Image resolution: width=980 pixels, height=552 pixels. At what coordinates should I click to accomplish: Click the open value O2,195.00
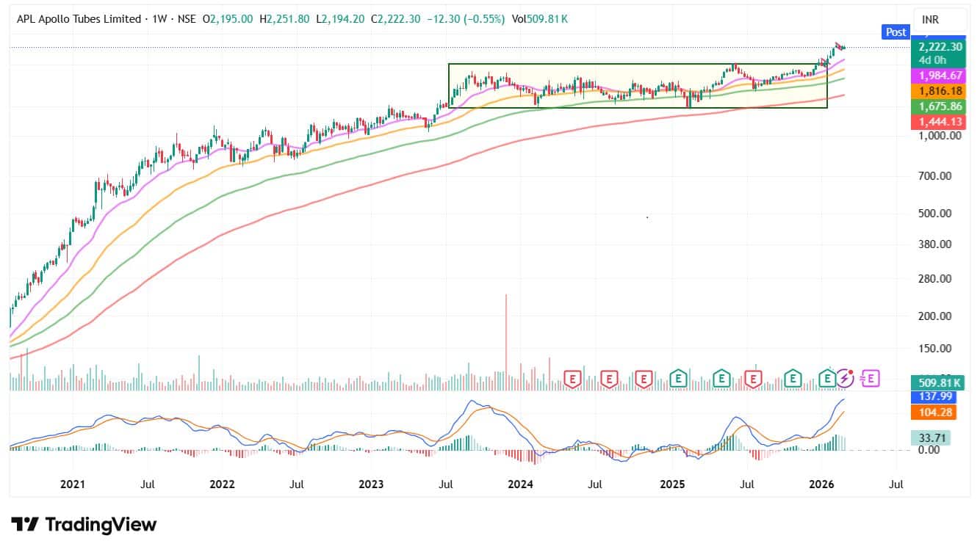pos(228,19)
